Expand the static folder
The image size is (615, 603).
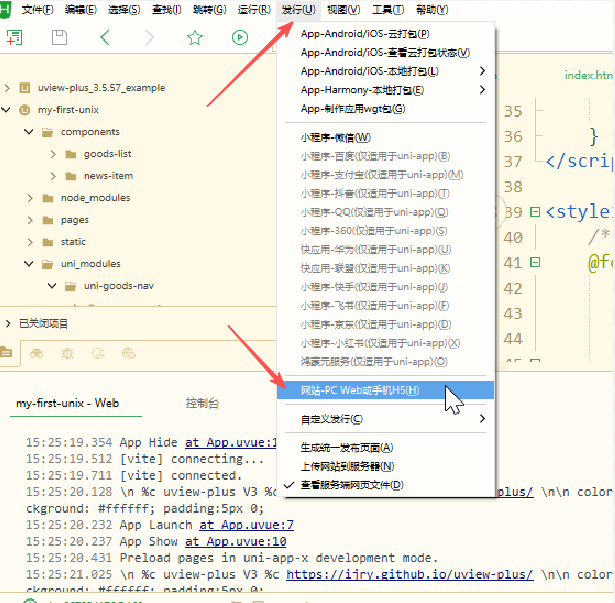tap(30, 242)
